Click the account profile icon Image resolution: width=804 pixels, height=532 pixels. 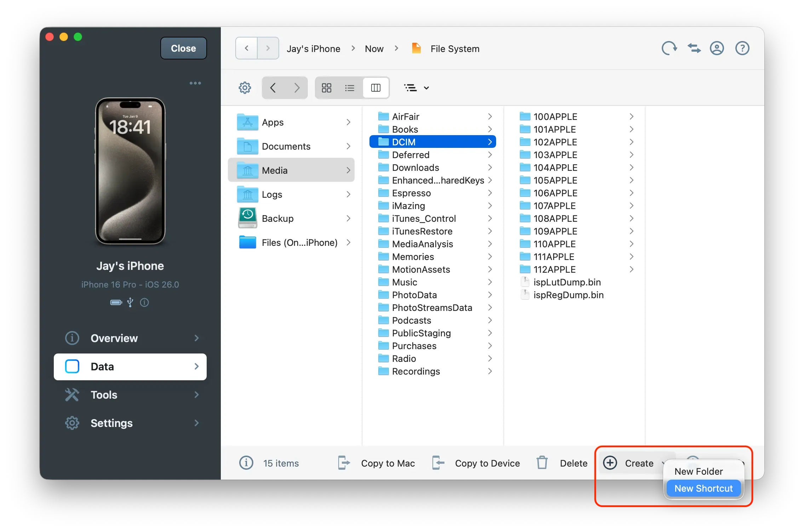717,48
